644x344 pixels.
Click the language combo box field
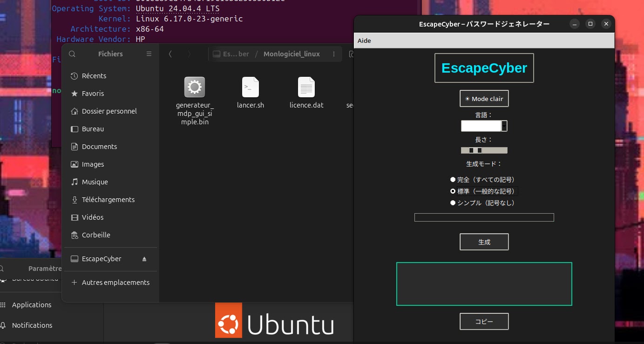[x=481, y=126]
